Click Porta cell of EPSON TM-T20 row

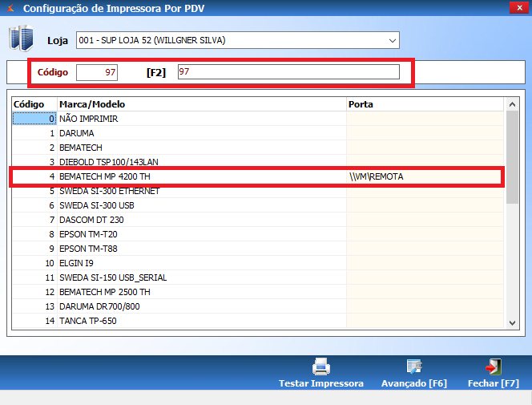(x=425, y=234)
